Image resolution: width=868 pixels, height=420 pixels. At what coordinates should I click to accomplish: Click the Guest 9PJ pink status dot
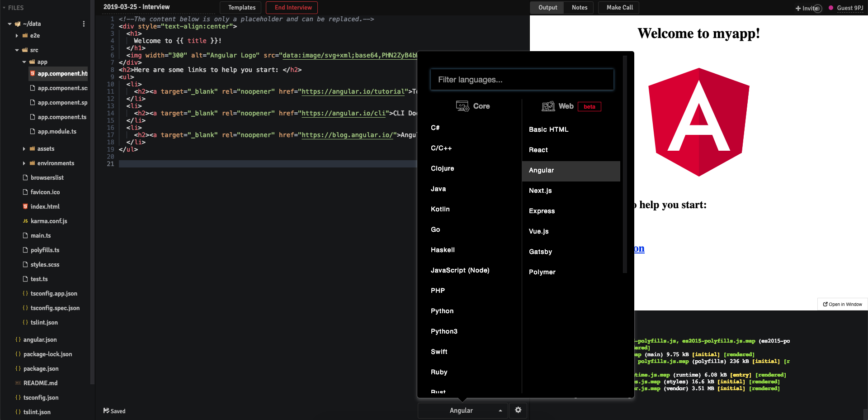tap(831, 8)
